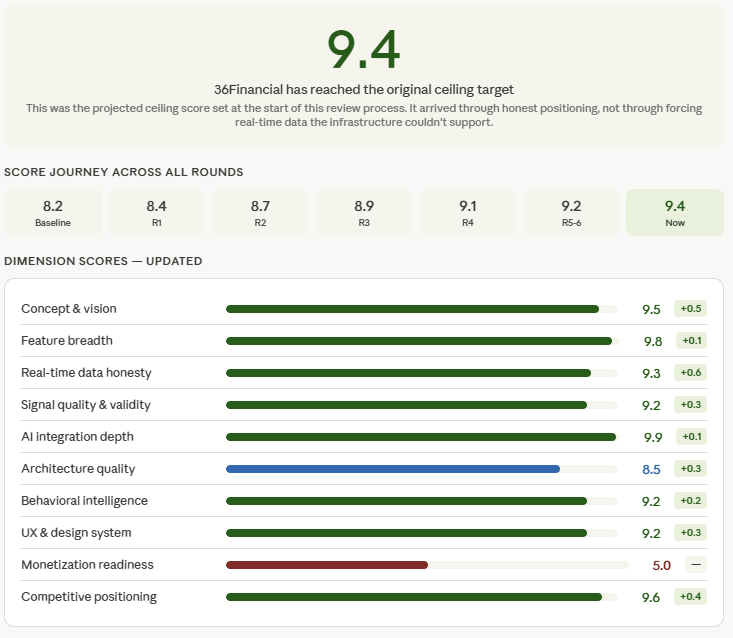Click the Real-time data honesty progress bar

coord(422,373)
